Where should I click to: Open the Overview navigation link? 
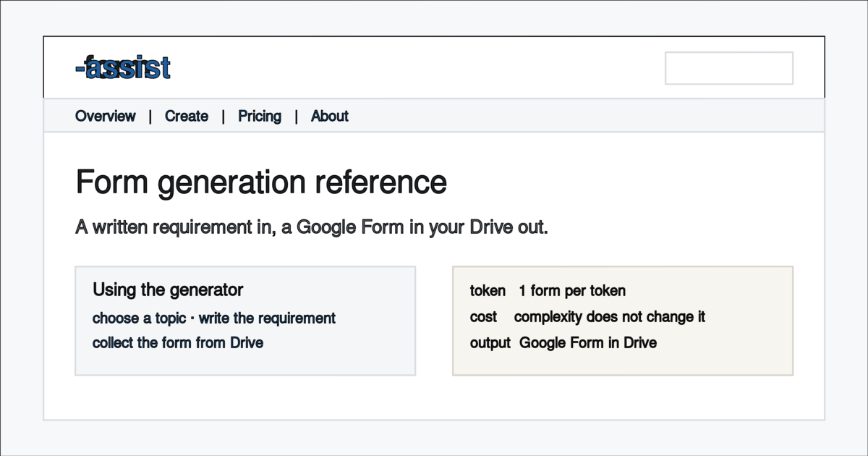point(106,116)
